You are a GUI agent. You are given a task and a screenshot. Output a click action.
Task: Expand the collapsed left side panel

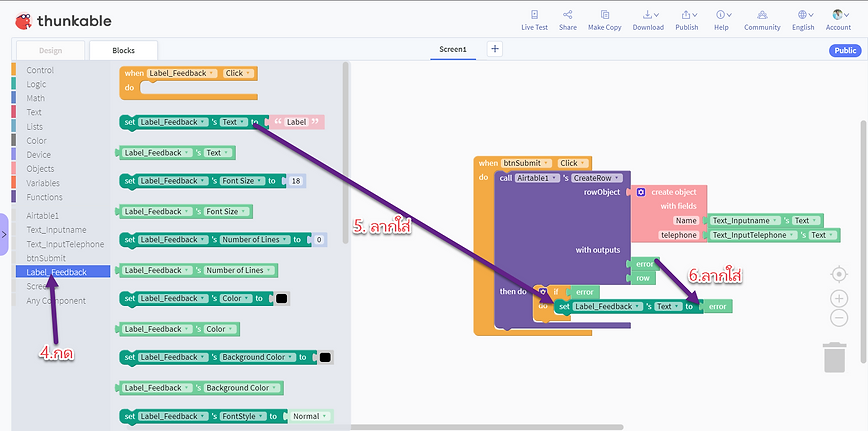click(4, 234)
